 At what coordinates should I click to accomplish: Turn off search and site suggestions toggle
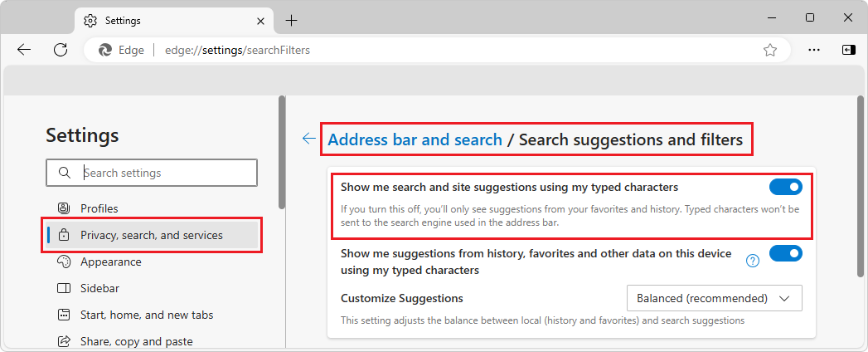click(x=786, y=188)
